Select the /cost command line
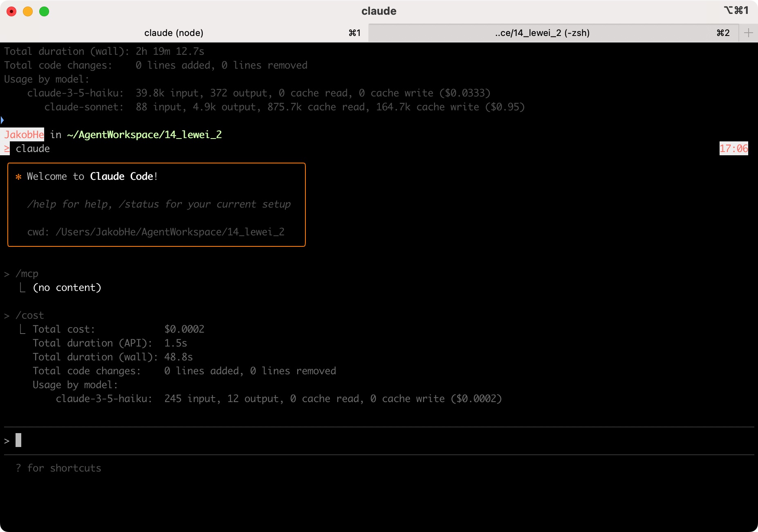The image size is (758, 532). click(30, 315)
